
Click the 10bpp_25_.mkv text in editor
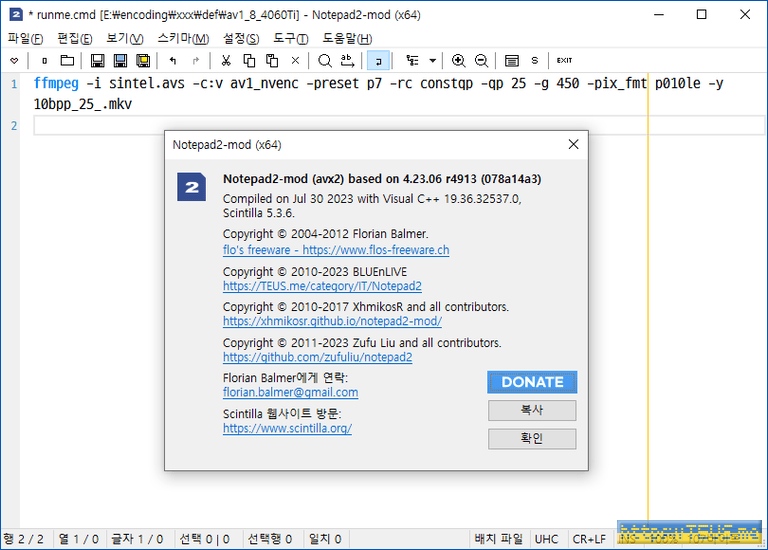click(x=82, y=104)
